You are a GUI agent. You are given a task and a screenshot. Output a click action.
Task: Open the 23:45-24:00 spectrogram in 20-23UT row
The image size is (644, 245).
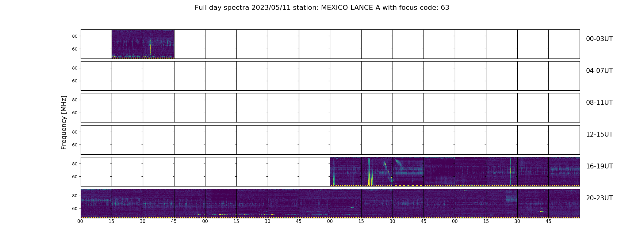pyautogui.click(x=564, y=204)
